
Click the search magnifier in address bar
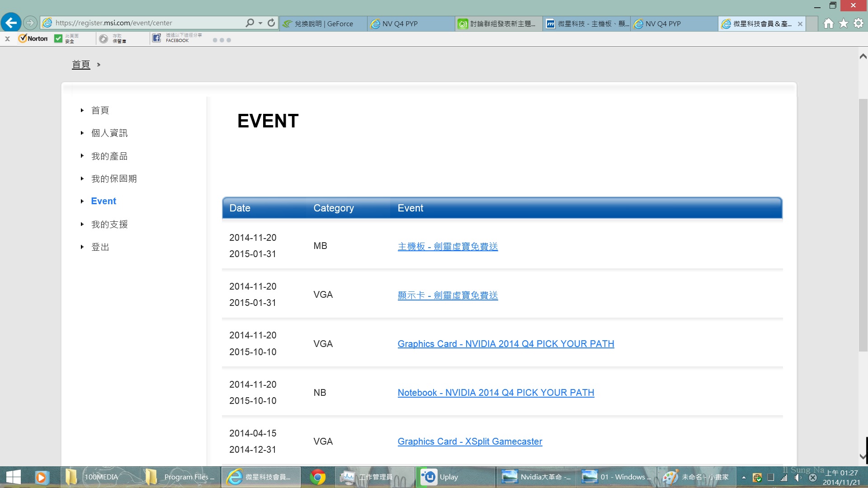[x=250, y=23]
